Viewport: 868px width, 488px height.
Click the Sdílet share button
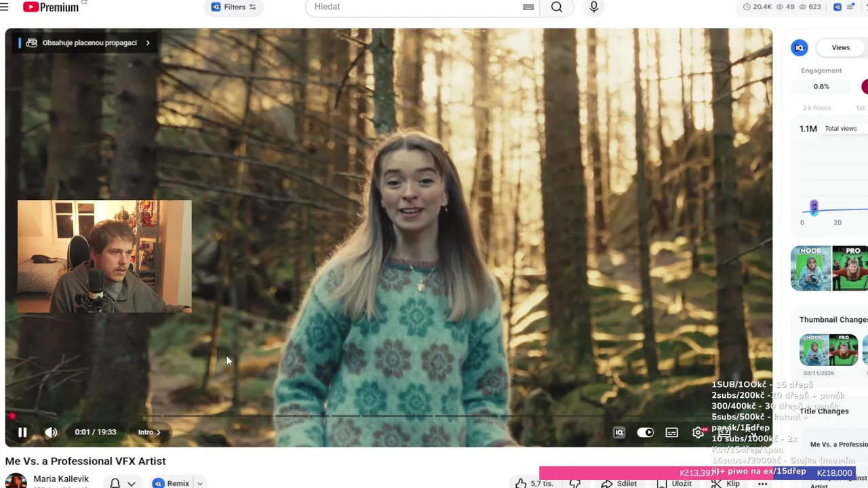620,483
